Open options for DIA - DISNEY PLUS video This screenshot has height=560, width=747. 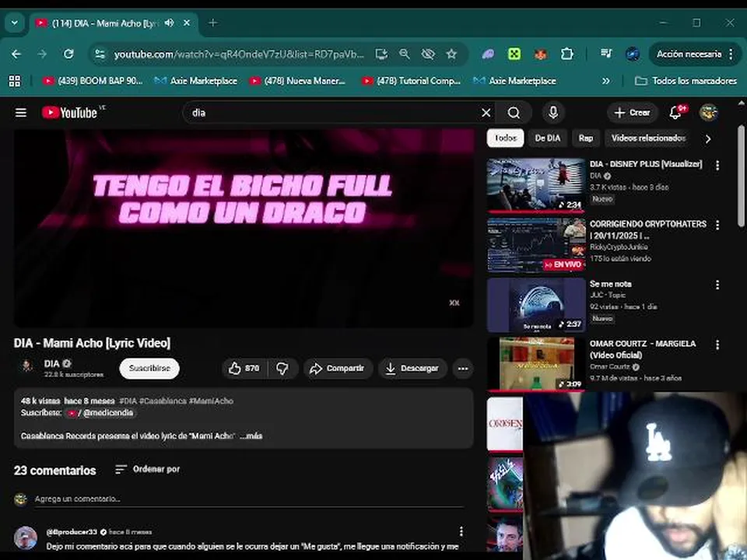(717, 165)
